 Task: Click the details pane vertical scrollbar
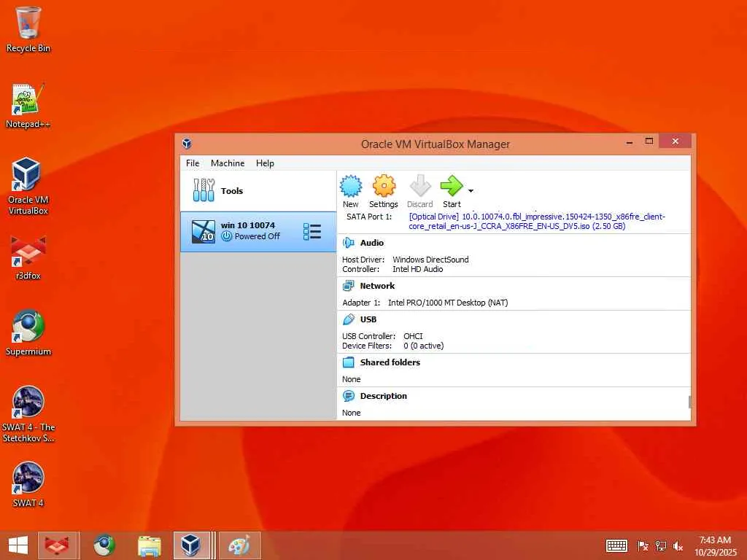click(689, 402)
